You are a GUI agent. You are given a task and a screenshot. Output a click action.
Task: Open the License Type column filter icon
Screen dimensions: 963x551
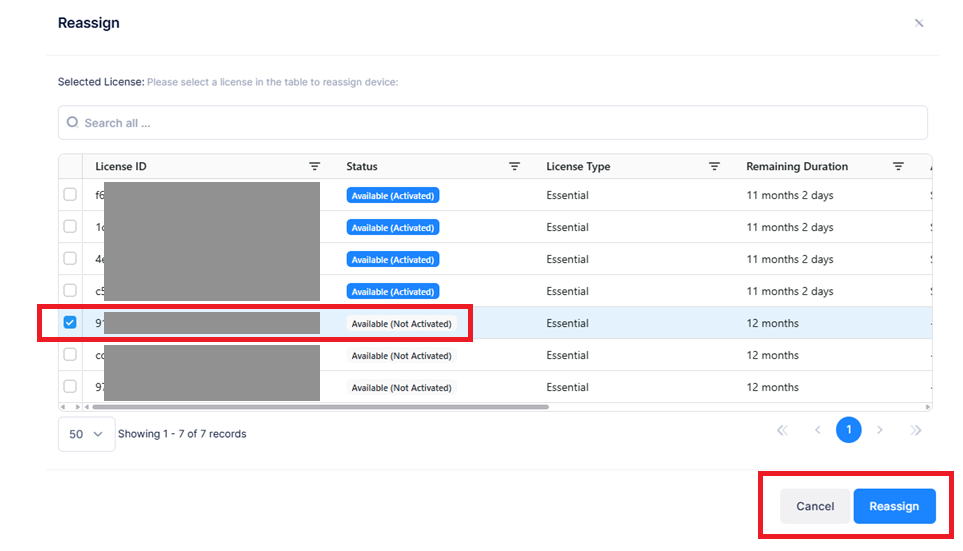714,166
